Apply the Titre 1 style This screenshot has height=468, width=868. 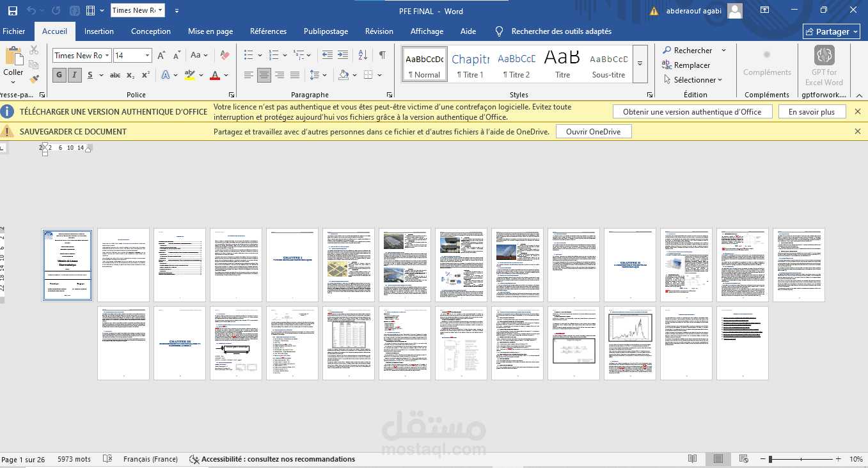pyautogui.click(x=470, y=63)
